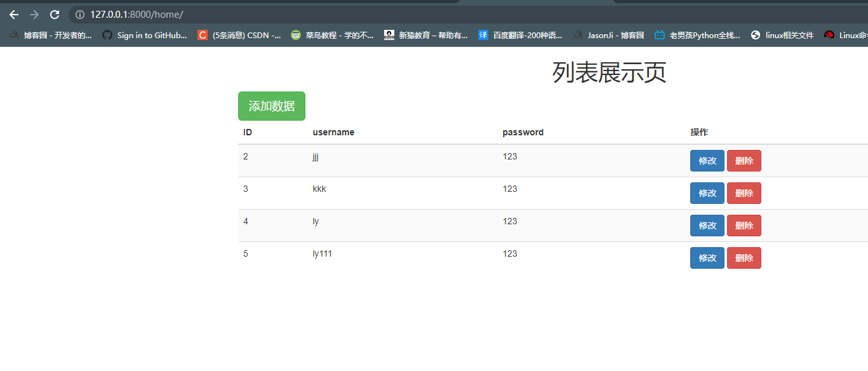The width and height of the screenshot is (868, 371).
Task: Click 修改 in the row with ID 4
Action: (707, 226)
